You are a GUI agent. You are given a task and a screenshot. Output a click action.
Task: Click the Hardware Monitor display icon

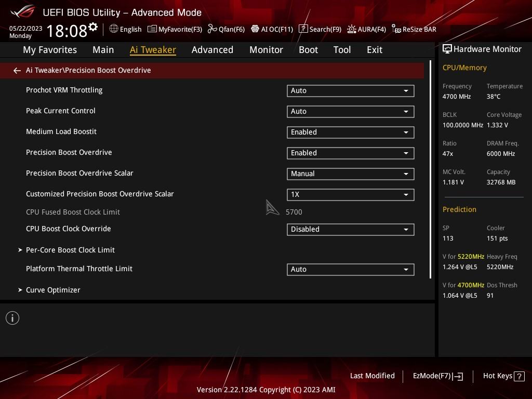point(447,49)
